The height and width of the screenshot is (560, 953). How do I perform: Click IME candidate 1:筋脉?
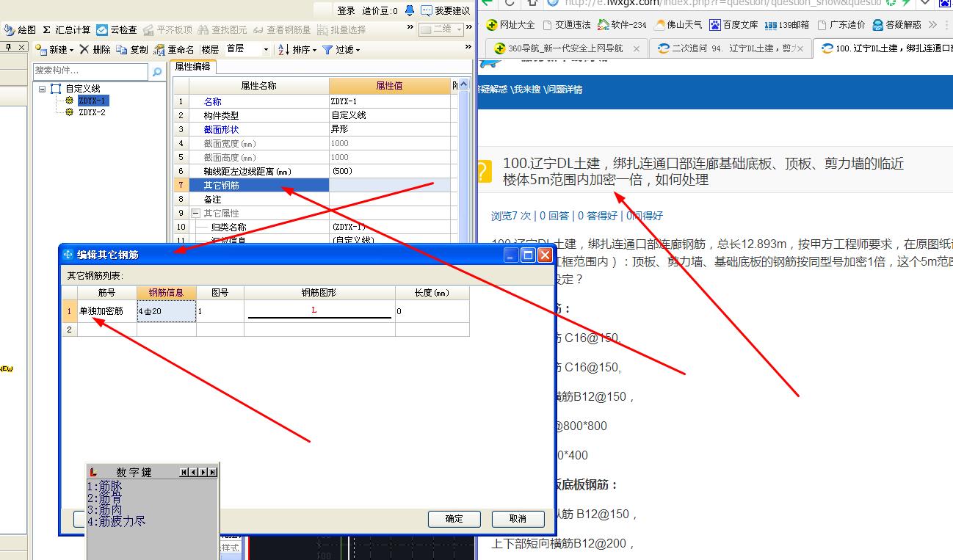105,487
